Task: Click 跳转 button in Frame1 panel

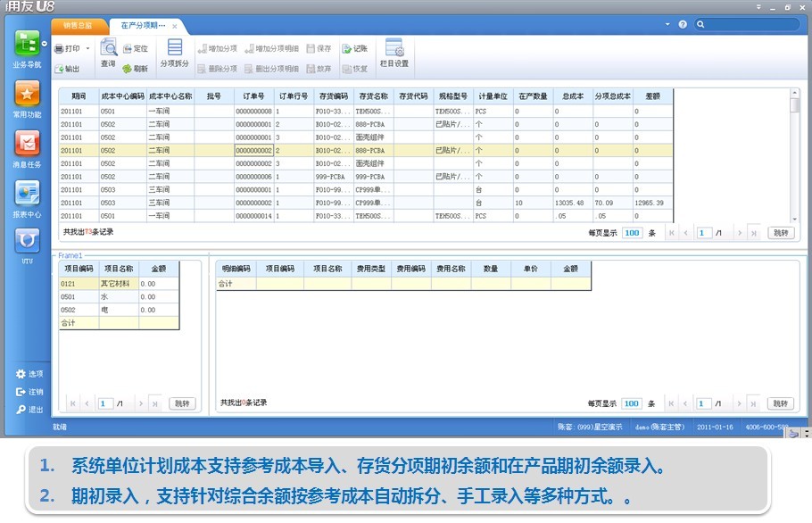Action: click(x=182, y=403)
